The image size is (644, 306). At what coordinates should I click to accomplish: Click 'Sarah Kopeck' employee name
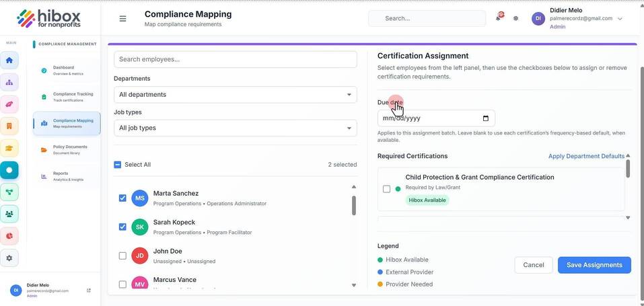(174, 222)
